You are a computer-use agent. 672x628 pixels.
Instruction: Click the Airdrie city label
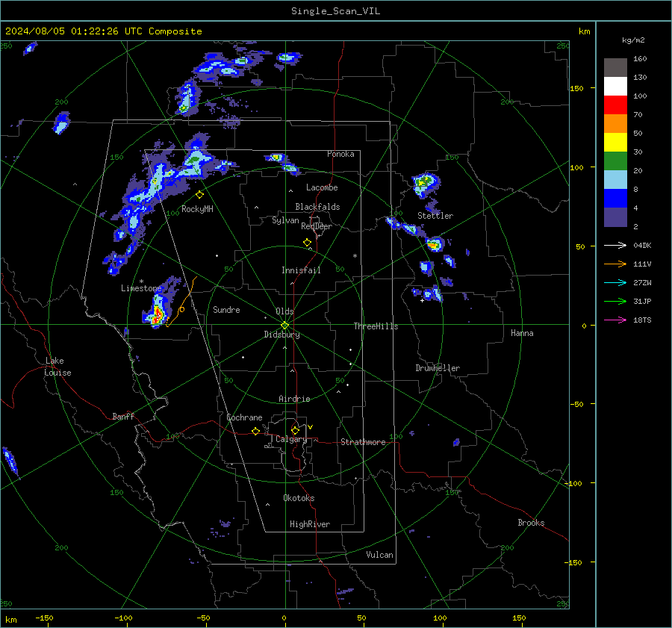[x=294, y=399]
